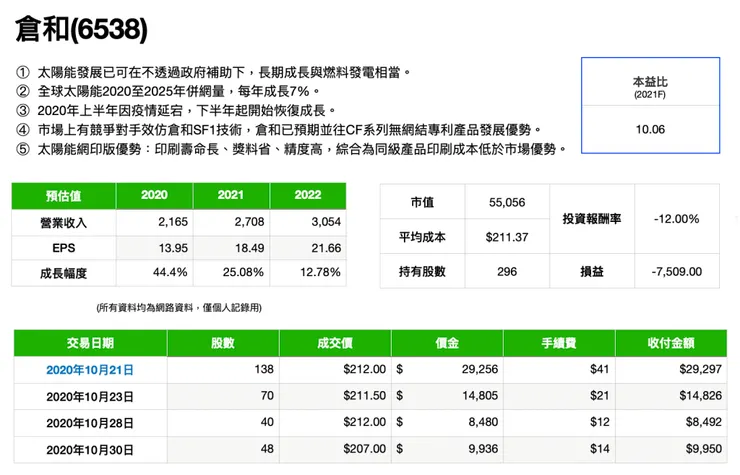
Task: Select total paid $29,297
Action: click(x=700, y=369)
